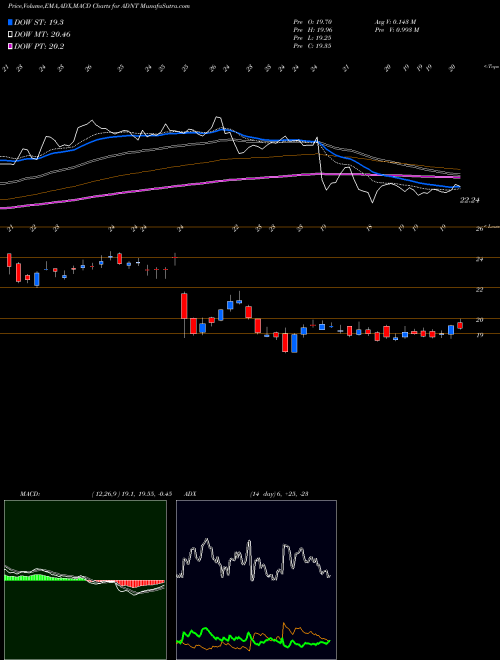This screenshot has height=660, width=500.
Task: Click the ADX '(14 day) 6, +23, -23' values
Action: click(x=279, y=494)
